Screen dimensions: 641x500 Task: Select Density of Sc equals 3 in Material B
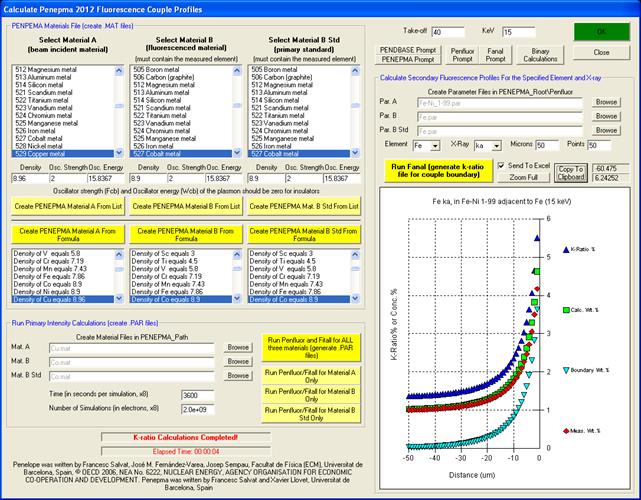click(x=181, y=253)
